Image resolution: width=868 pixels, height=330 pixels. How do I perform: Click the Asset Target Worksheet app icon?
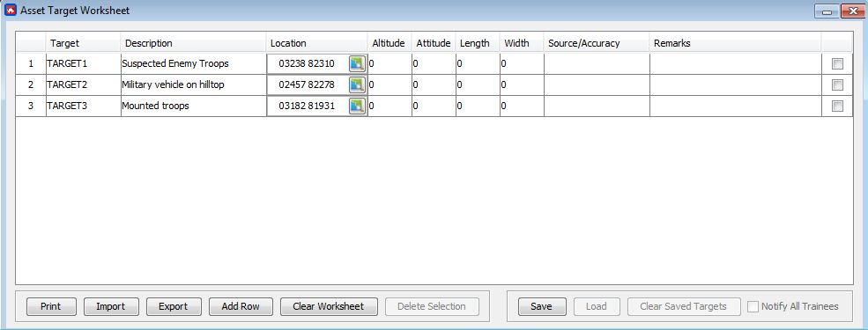tap(11, 11)
